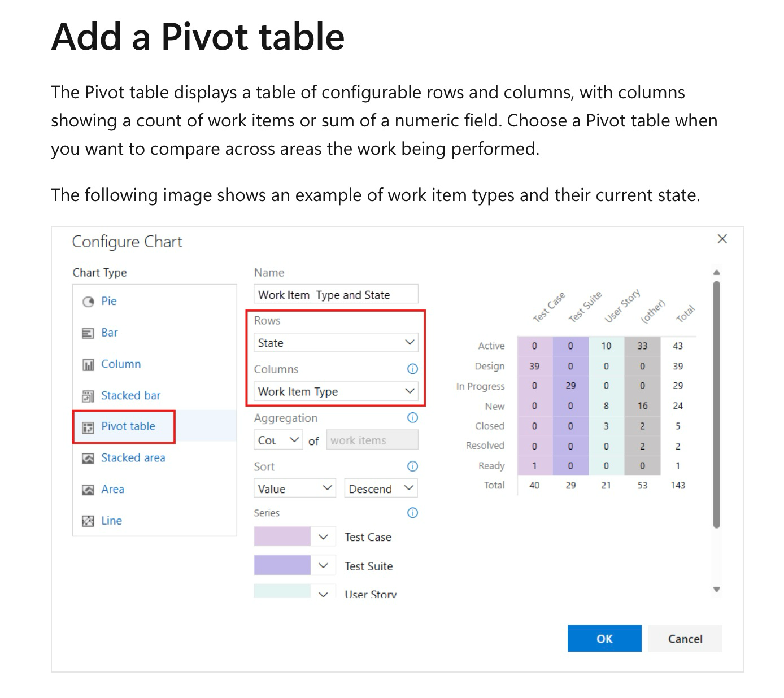The height and width of the screenshot is (698, 784).
Task: Open the Test Case series color dropdown
Action: click(x=323, y=536)
